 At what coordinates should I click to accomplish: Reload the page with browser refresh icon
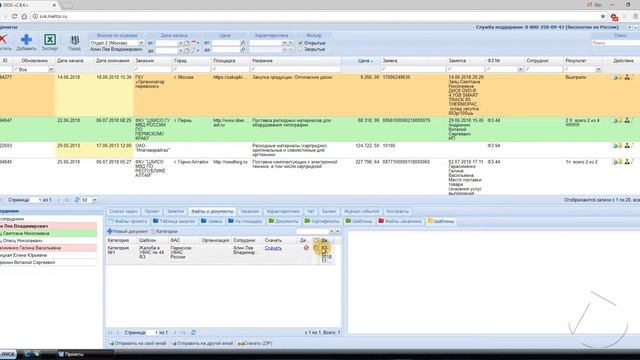click(14, 16)
